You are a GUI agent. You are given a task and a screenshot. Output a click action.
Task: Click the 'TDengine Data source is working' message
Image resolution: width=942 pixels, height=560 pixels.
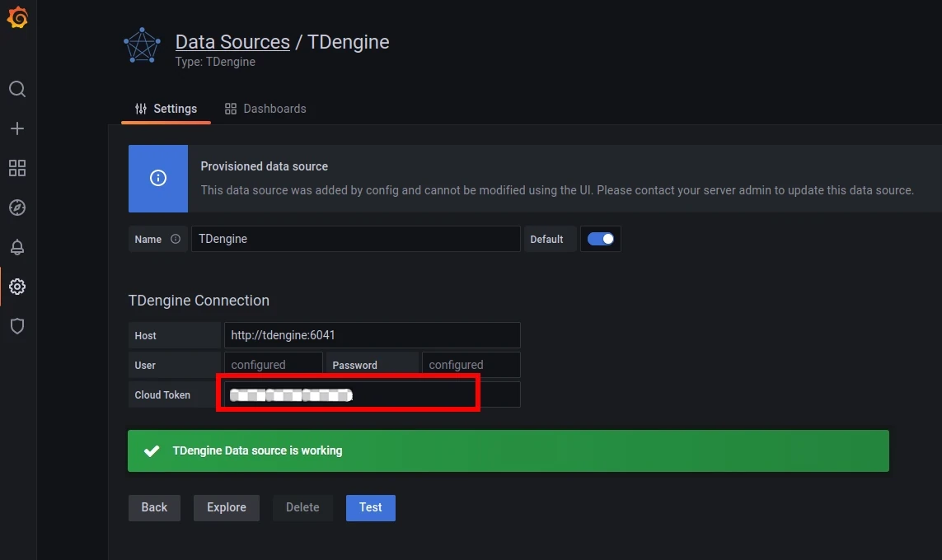(258, 450)
